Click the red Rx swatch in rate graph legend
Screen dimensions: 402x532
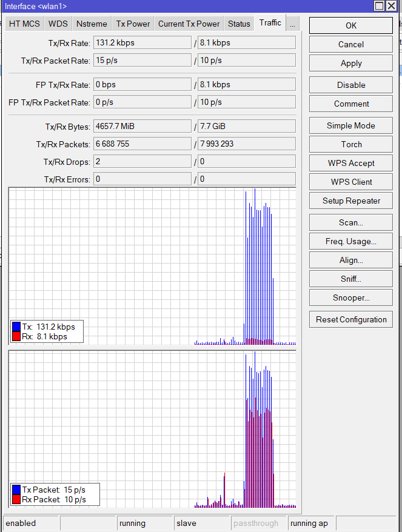pyautogui.click(x=16, y=336)
